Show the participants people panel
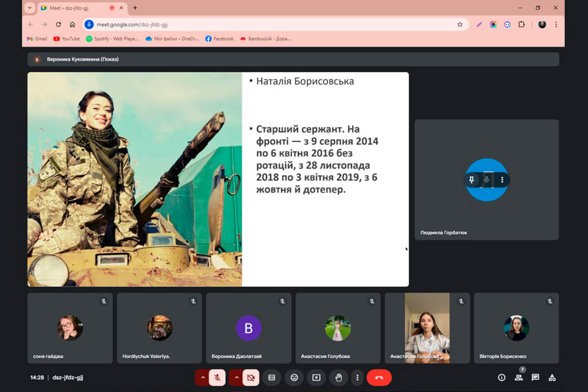This screenshot has width=588, height=392. click(519, 378)
